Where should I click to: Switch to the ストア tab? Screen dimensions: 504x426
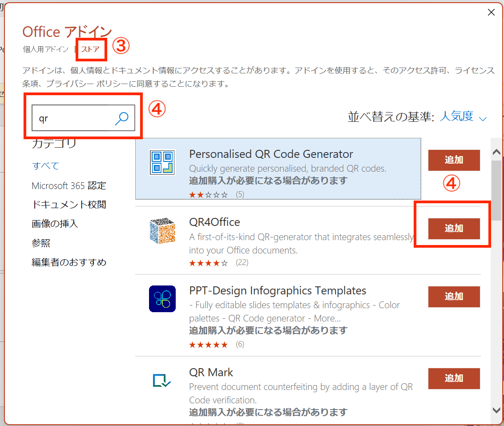pos(90,49)
